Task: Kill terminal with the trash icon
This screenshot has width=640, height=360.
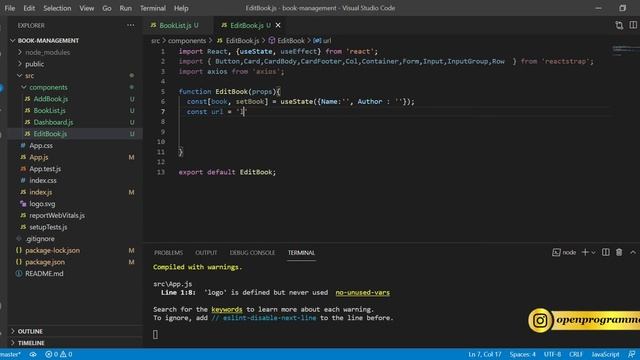Action: [619, 253]
